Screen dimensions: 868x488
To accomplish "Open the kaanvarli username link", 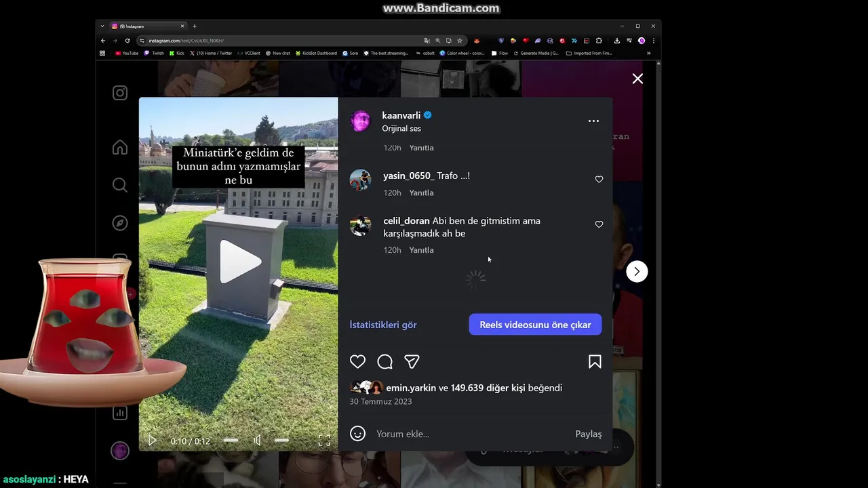I will (401, 115).
